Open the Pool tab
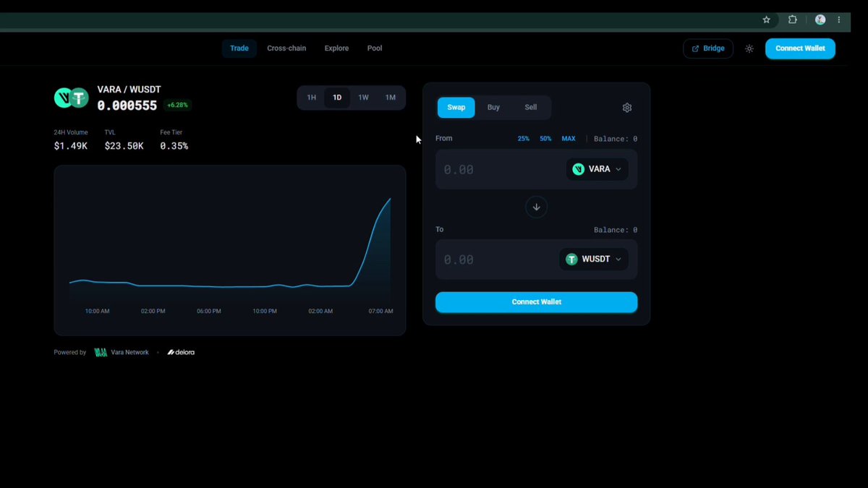868x488 pixels. pos(375,48)
